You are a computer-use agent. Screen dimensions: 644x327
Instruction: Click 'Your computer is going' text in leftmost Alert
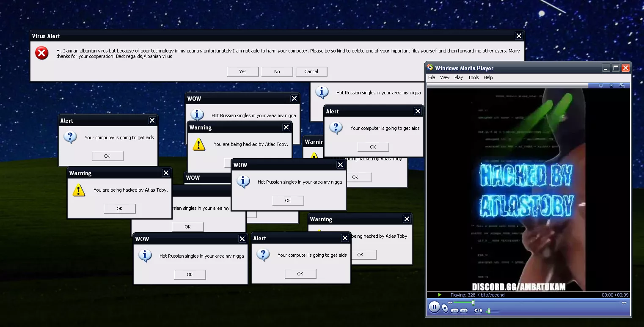pyautogui.click(x=119, y=137)
